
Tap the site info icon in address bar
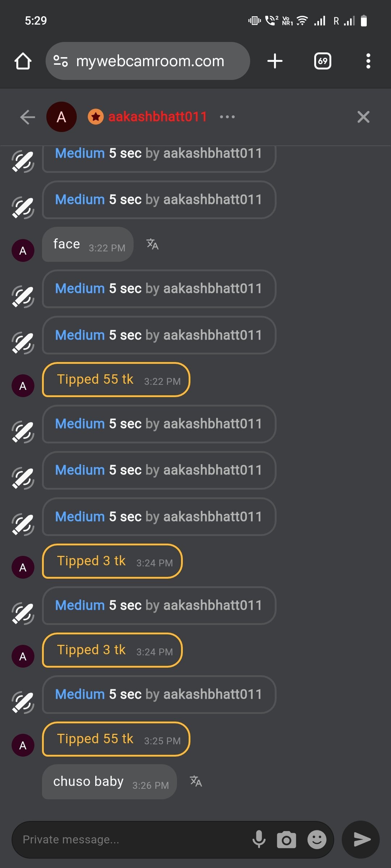point(60,61)
